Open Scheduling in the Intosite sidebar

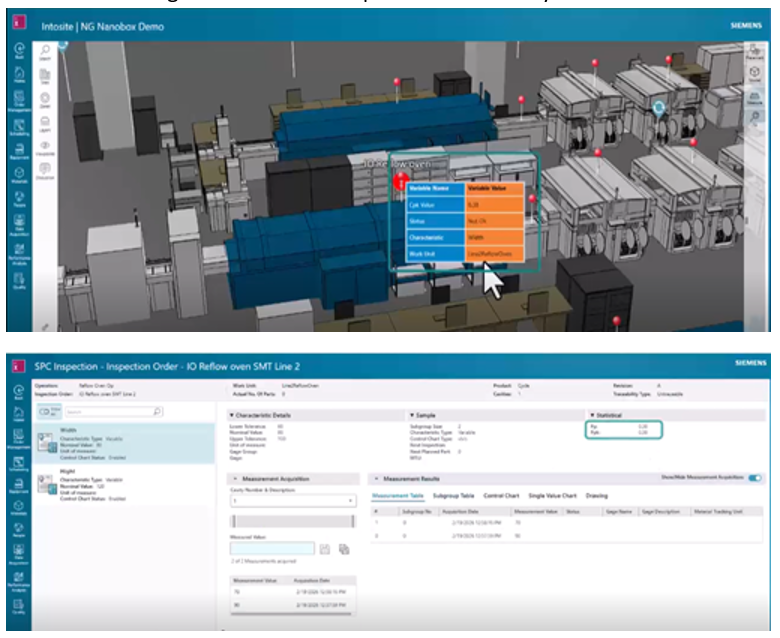click(x=19, y=127)
